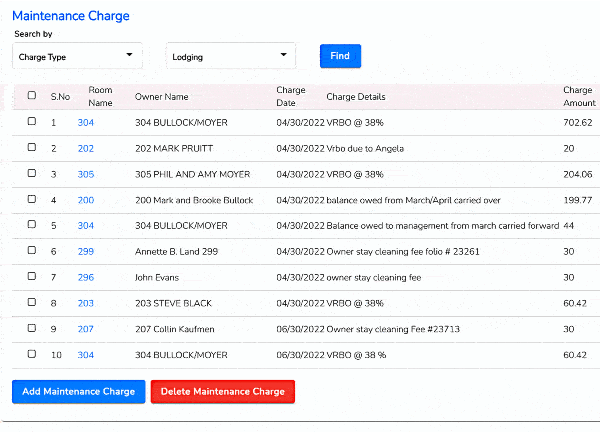Open room 296 link

(x=86, y=277)
